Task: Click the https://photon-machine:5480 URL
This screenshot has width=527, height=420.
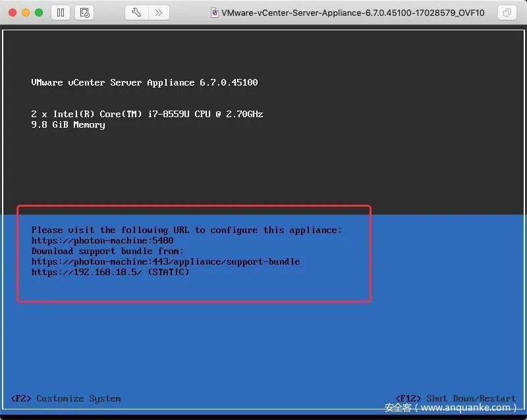Action: click(103, 240)
